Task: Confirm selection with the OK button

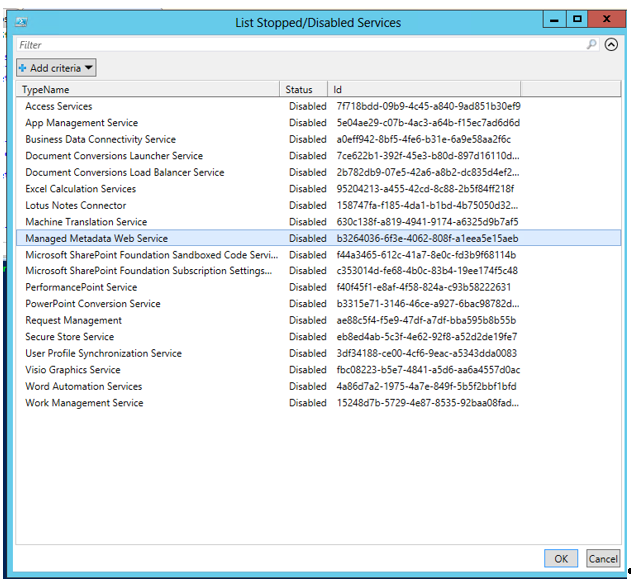Action: click(561, 558)
